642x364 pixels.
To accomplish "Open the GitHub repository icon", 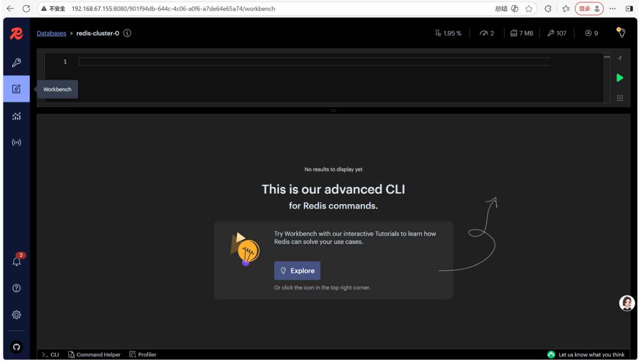I will click(x=16, y=347).
